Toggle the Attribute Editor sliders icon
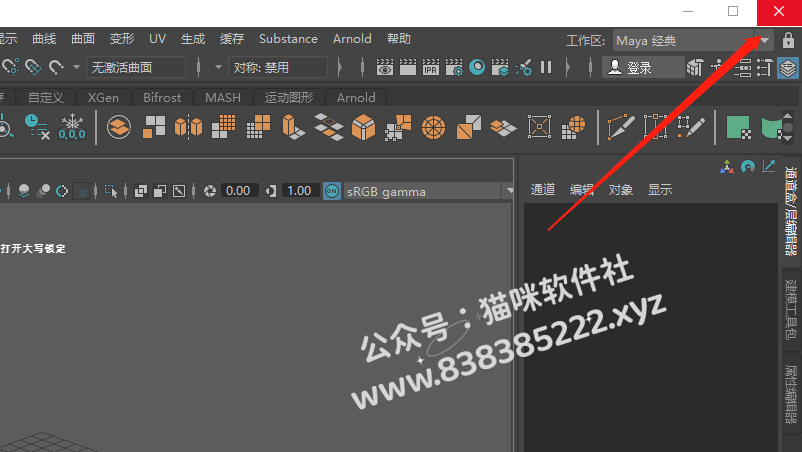This screenshot has width=802, height=452. click(742, 67)
